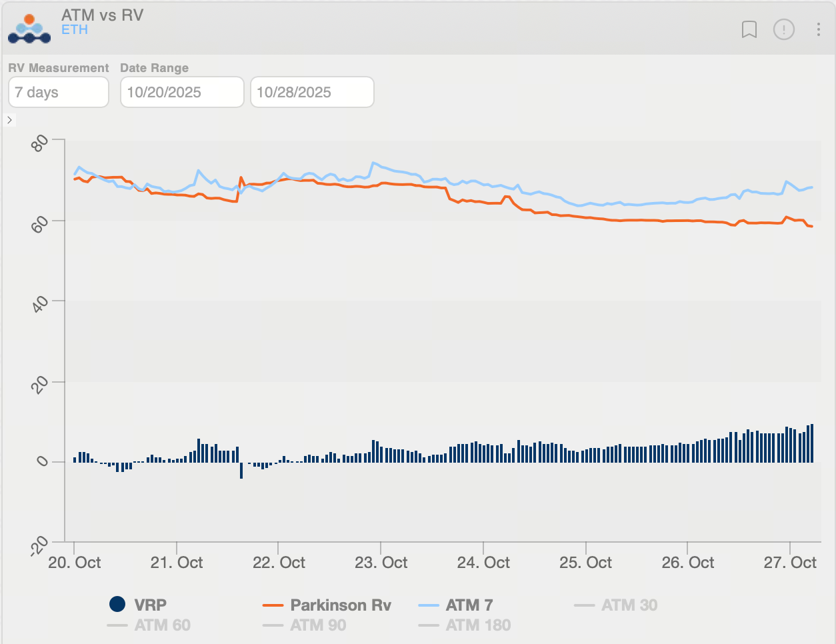Click the 23. Oct x-axis label

(381, 563)
